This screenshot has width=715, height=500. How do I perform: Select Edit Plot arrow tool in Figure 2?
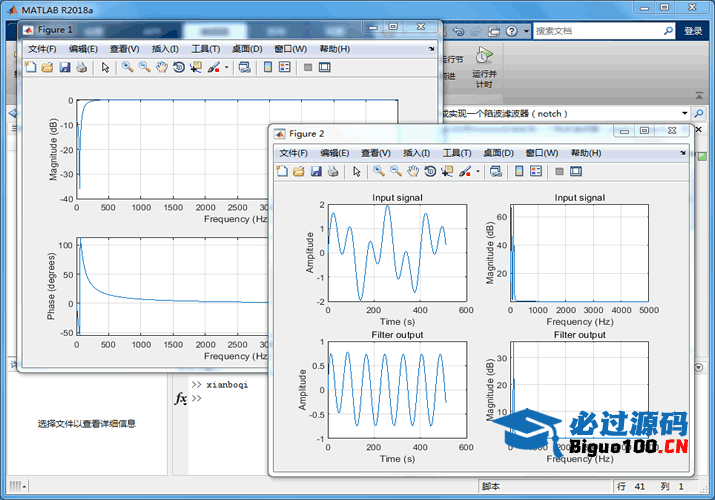click(x=357, y=171)
